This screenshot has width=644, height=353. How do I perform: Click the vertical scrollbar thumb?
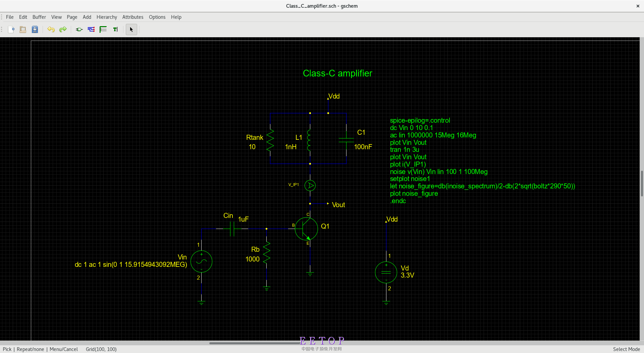[642, 183]
